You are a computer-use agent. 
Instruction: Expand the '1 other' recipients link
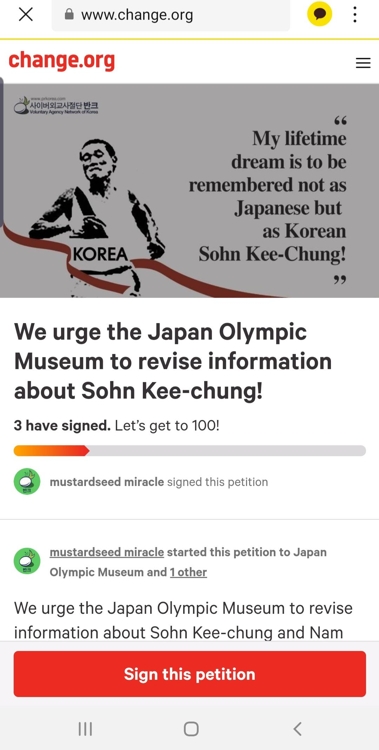click(188, 572)
